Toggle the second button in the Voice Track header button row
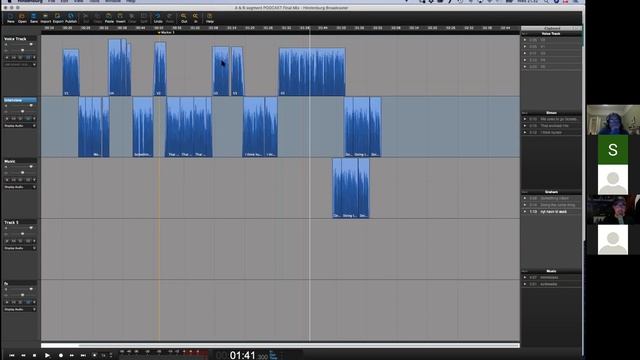 tap(13, 58)
